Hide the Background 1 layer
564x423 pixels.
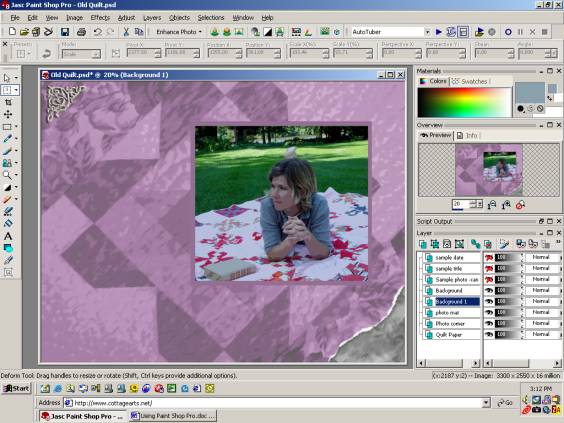click(x=488, y=302)
